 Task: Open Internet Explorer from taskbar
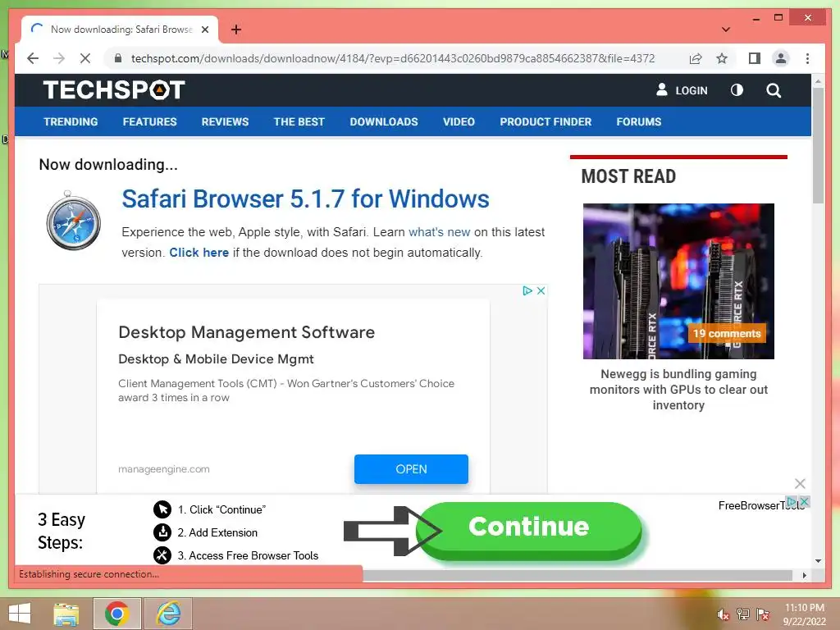[168, 614]
